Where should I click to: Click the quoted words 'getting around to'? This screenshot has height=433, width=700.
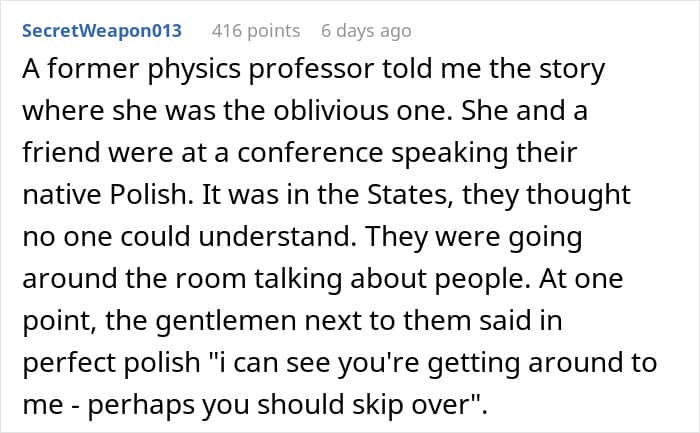click(x=542, y=363)
